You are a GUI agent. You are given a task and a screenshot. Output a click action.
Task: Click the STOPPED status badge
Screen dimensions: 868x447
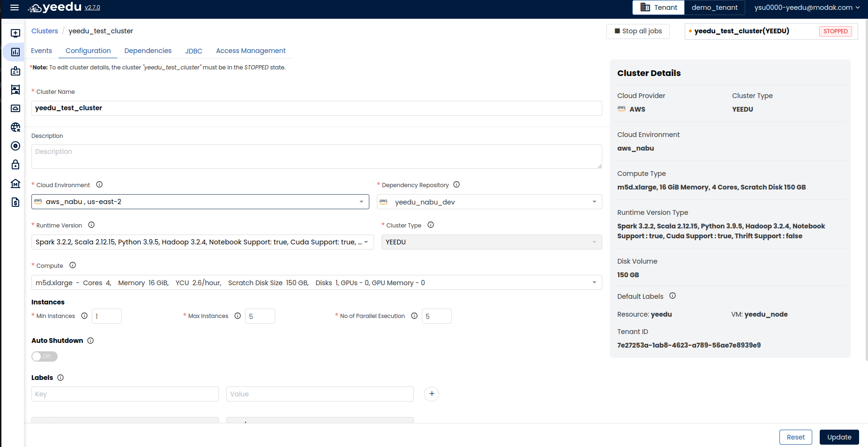(836, 31)
